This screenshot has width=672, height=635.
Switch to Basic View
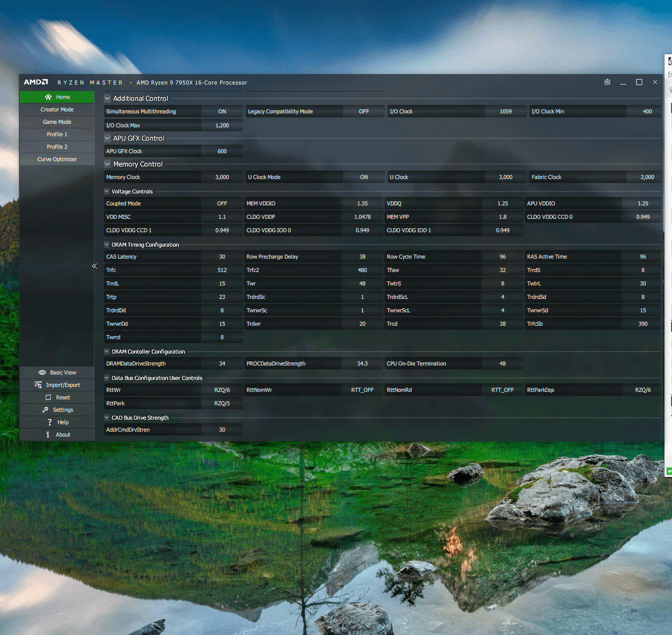(57, 372)
